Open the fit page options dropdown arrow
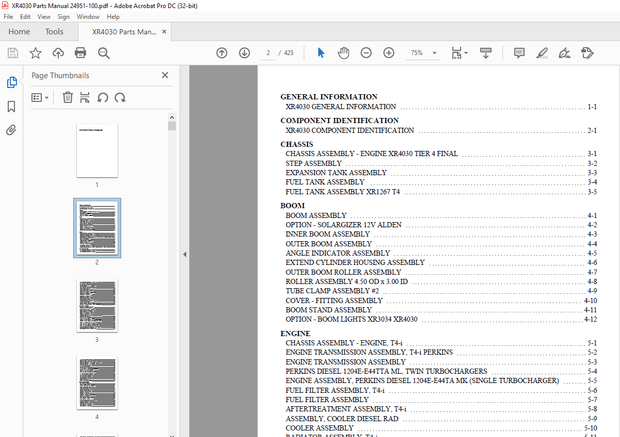The image size is (620, 437). (x=466, y=53)
